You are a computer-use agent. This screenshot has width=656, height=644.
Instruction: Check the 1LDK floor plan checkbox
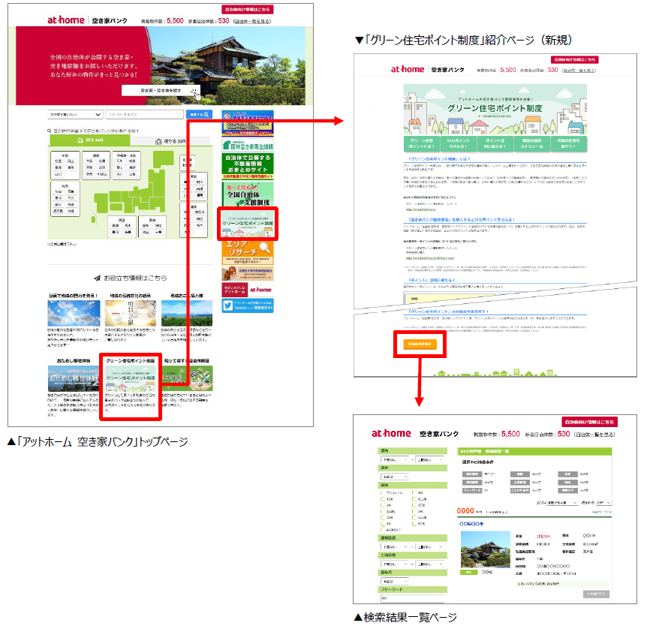414,498
